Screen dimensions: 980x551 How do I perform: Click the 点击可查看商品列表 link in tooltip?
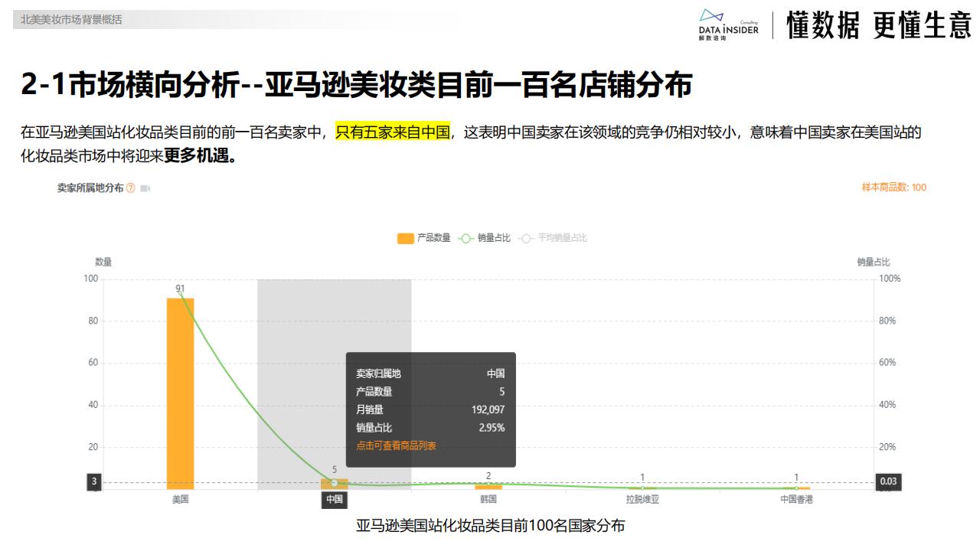(x=396, y=445)
